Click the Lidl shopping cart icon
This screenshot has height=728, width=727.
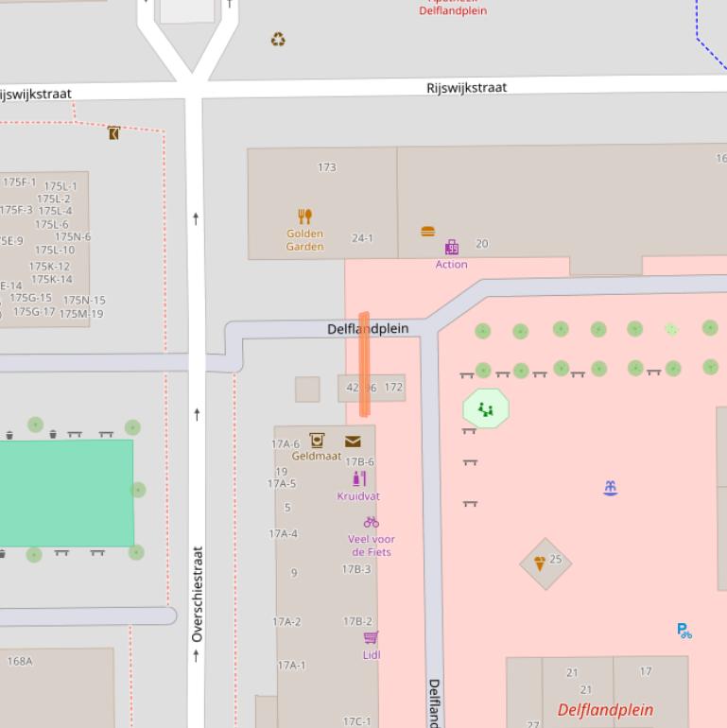click(371, 638)
